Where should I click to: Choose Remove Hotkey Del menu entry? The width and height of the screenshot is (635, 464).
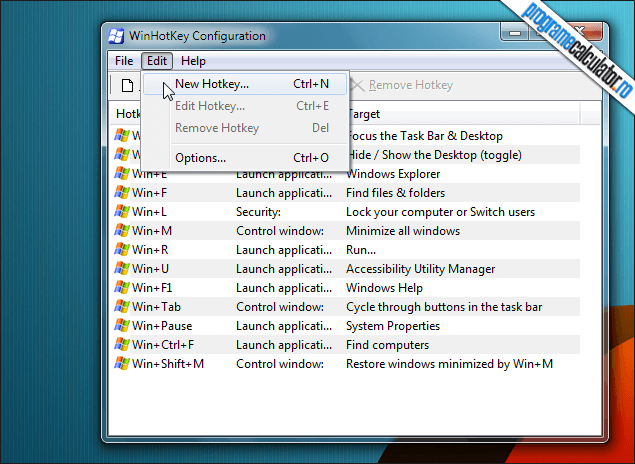pos(245,128)
